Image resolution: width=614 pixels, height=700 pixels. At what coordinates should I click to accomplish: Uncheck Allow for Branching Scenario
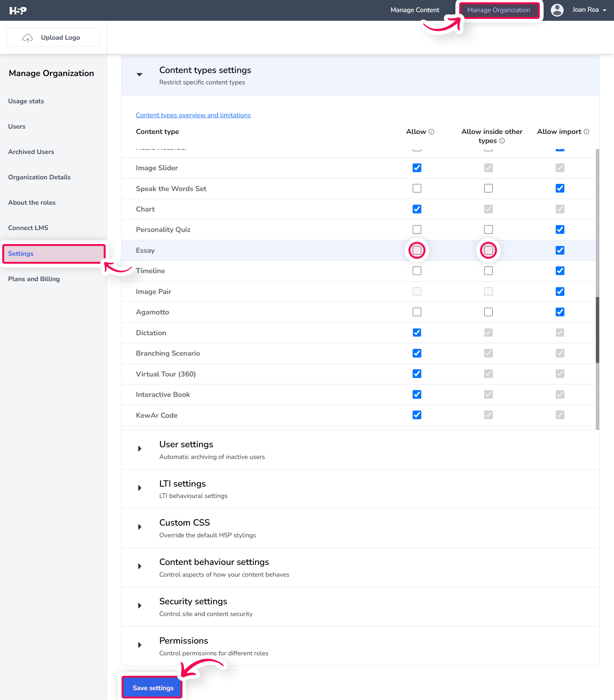417,353
